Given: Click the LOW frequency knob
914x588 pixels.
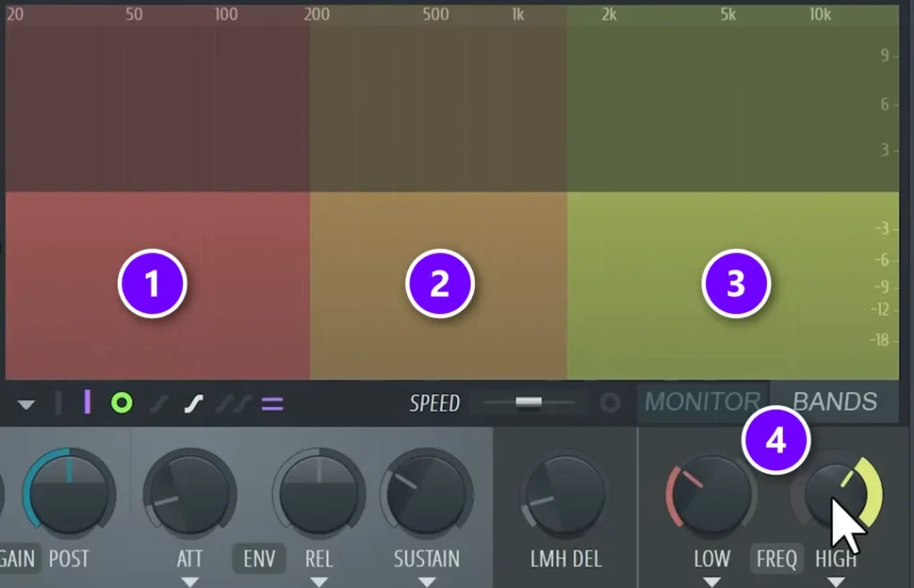Looking at the screenshot, I should point(711,494).
